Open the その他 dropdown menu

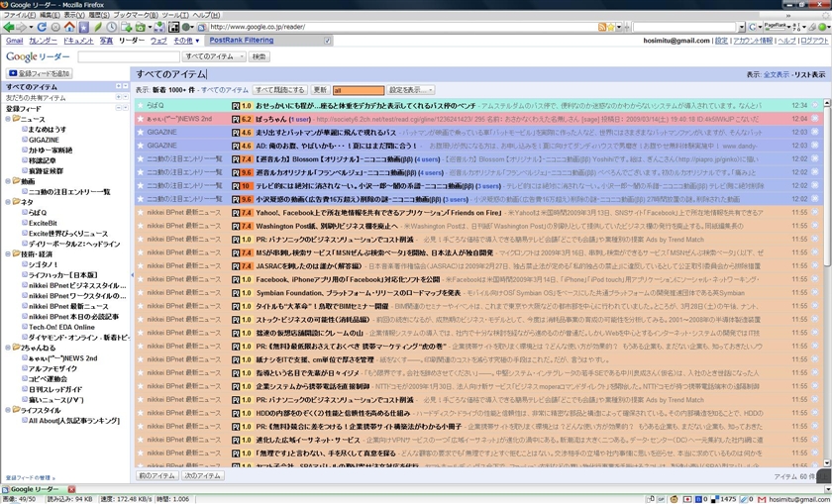pyautogui.click(x=186, y=41)
